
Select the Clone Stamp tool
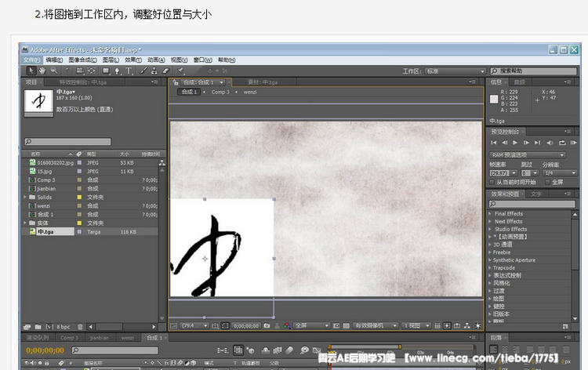154,71
